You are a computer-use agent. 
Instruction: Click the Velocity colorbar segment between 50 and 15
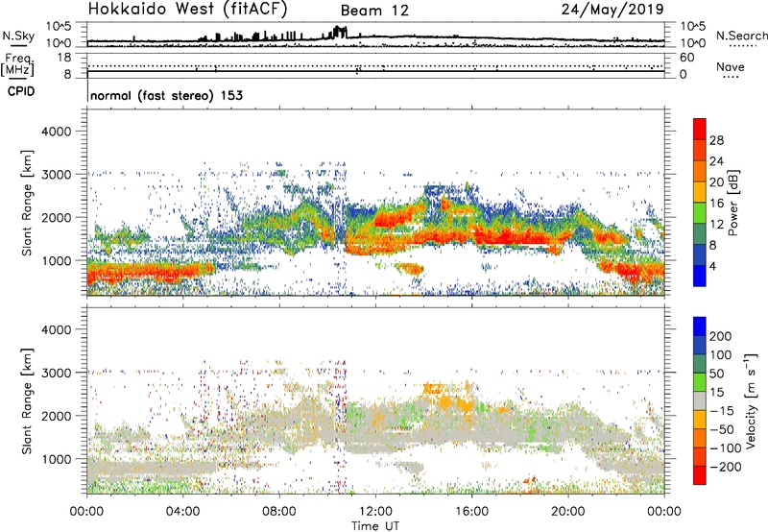tap(700, 382)
